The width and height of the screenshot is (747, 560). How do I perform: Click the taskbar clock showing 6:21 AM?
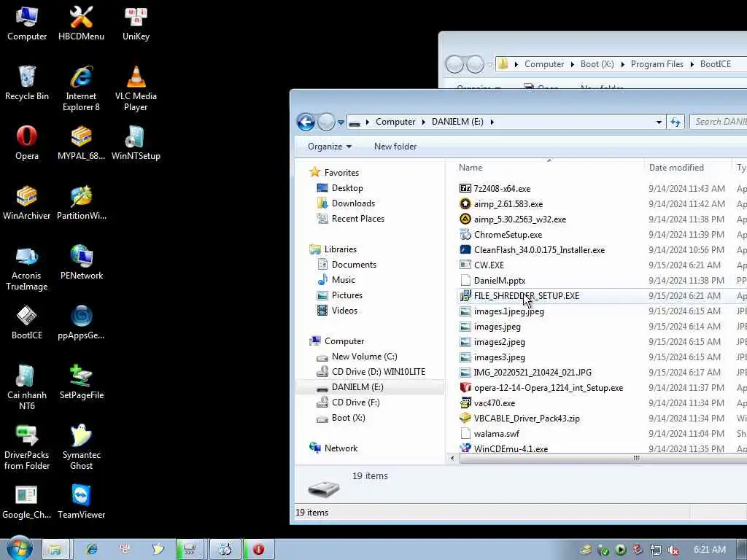[709, 550]
